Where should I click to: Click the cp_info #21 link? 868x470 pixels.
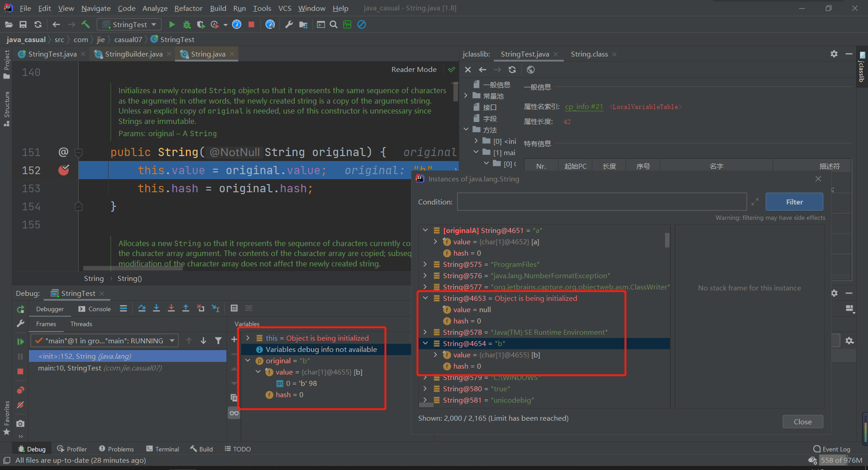pyautogui.click(x=584, y=107)
